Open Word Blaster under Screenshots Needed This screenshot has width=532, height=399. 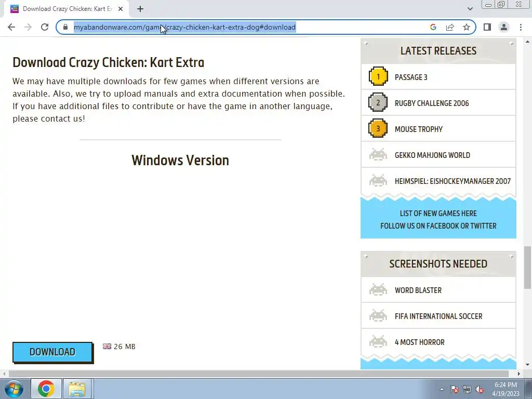coord(418,290)
